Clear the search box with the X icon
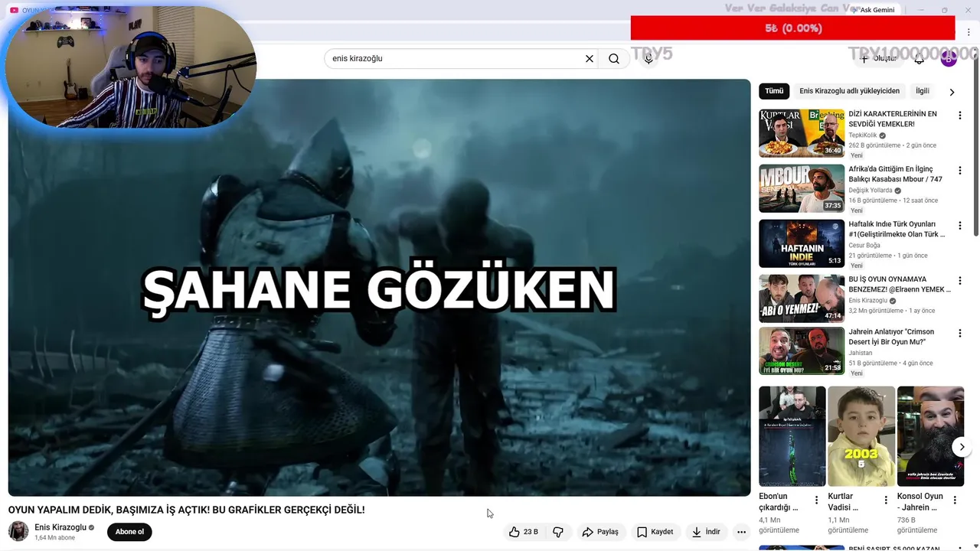The height and width of the screenshot is (551, 980). tap(590, 59)
